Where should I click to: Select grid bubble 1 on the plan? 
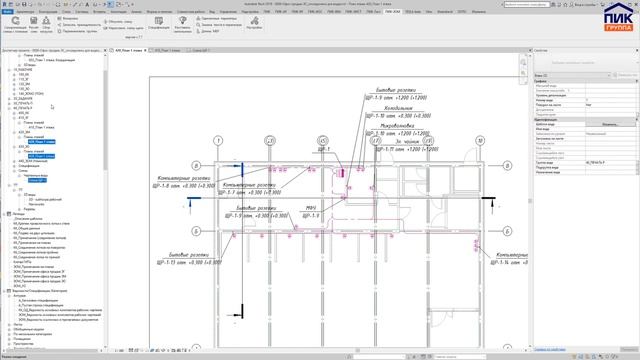point(218,141)
